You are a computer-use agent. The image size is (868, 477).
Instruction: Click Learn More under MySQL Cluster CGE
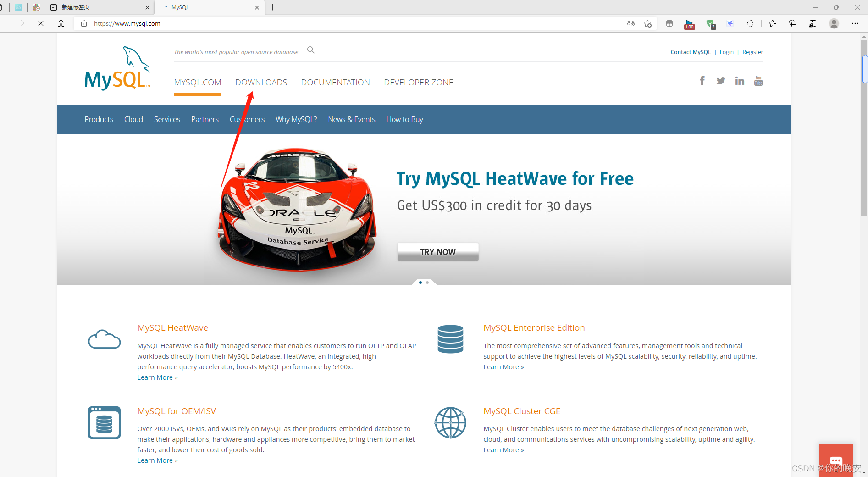[x=503, y=450]
